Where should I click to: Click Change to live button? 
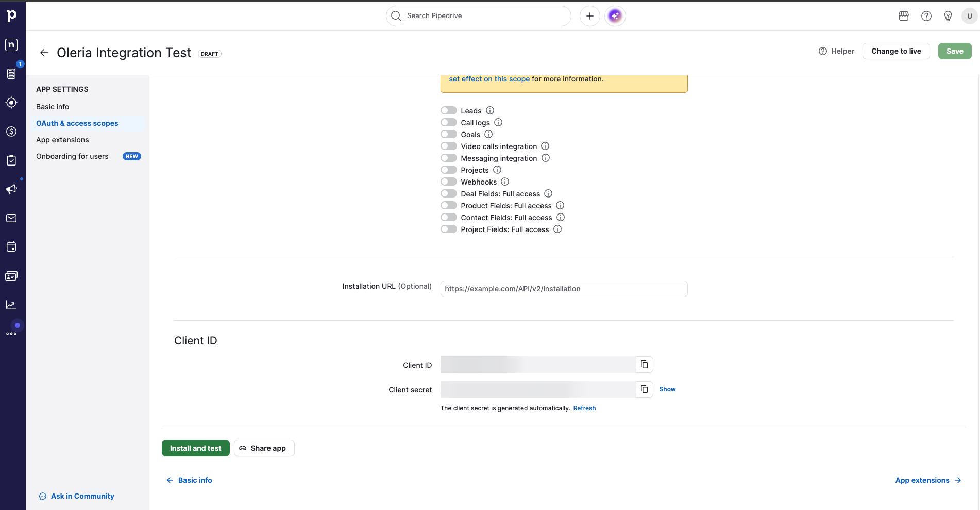coord(896,51)
